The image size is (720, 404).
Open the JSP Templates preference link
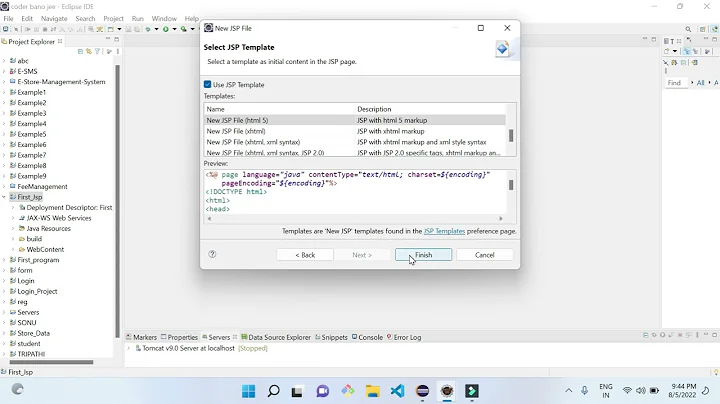point(444,231)
